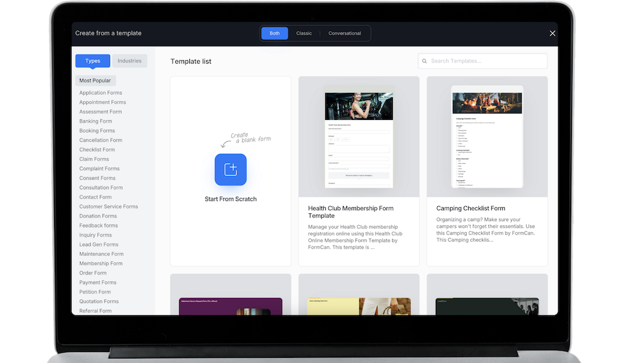Close the Create from a template dialog
644x363 pixels.
point(553,34)
